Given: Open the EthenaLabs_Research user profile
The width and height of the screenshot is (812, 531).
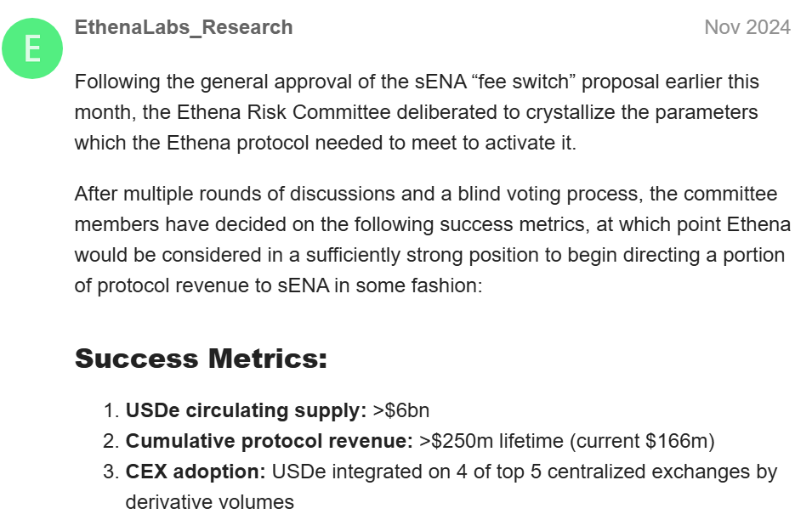Looking at the screenshot, I should [x=184, y=27].
